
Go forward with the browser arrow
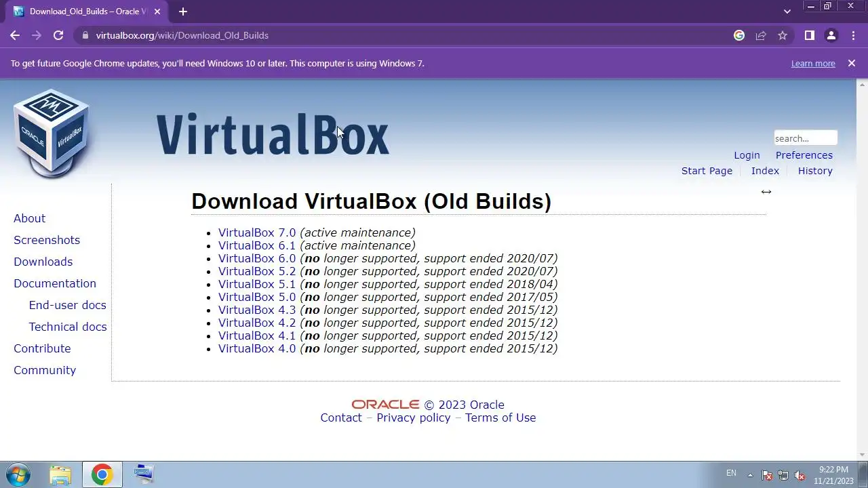37,35
